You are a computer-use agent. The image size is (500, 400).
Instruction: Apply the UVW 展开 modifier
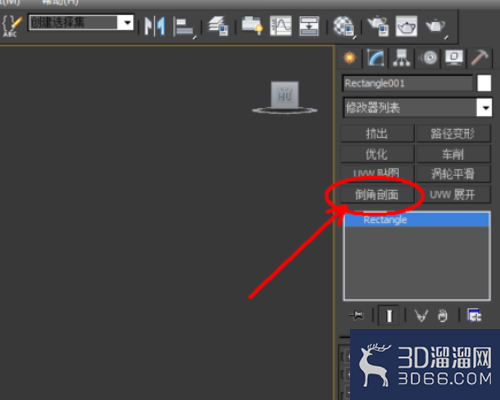[453, 195]
